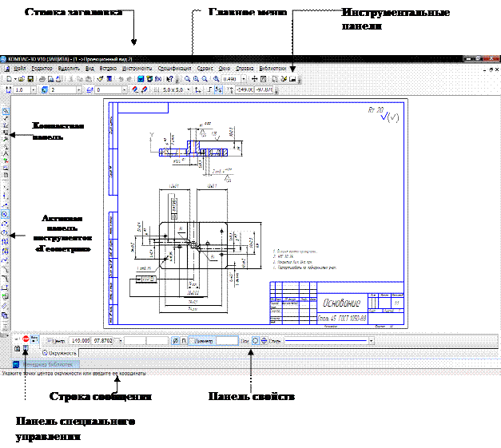Open the Менеджер библиотек tab

[46, 364]
